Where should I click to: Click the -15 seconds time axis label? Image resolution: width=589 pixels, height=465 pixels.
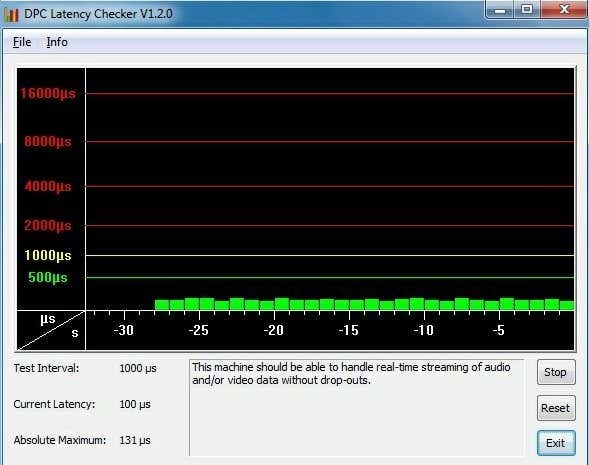pos(348,330)
